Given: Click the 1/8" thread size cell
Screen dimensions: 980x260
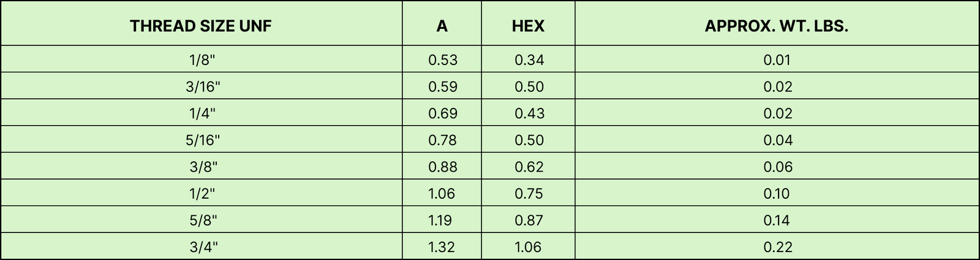Looking at the screenshot, I should (x=202, y=59).
